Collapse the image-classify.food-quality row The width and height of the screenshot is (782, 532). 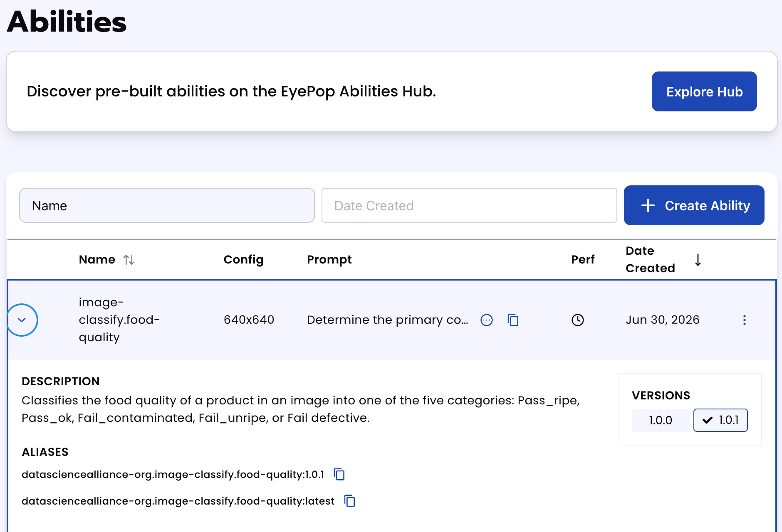click(x=22, y=320)
